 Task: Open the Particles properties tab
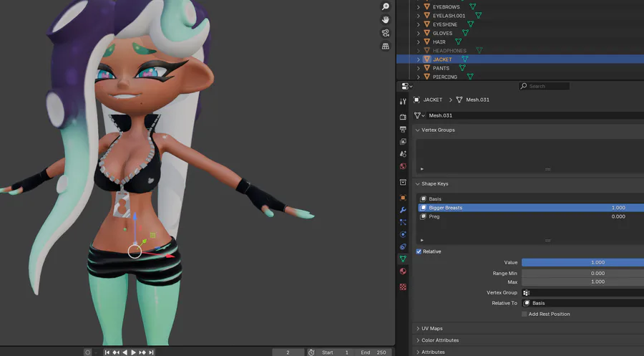[403, 222]
